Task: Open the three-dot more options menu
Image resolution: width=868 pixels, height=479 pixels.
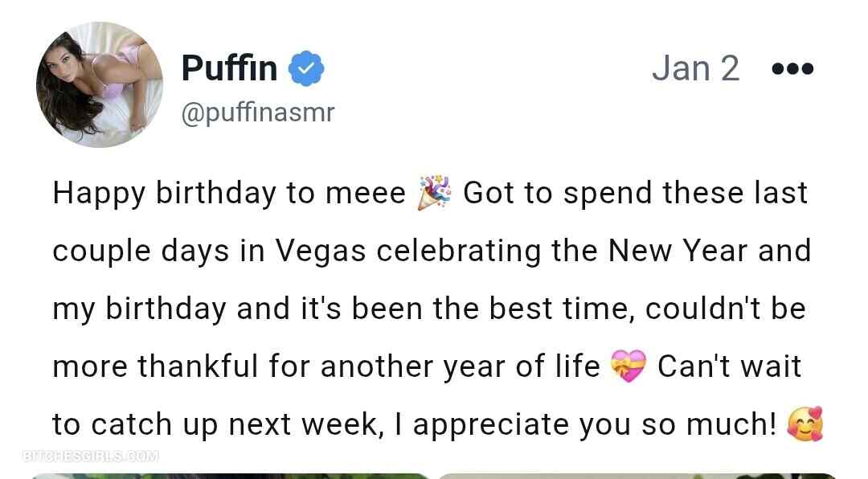Action: point(792,69)
